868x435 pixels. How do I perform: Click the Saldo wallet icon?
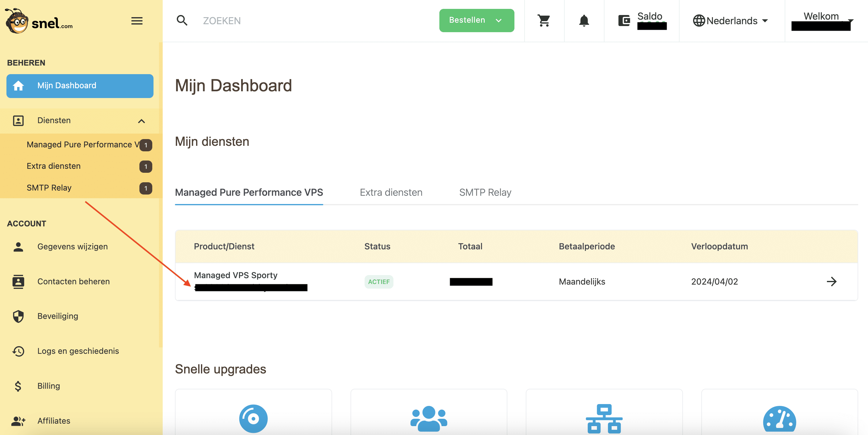(624, 21)
